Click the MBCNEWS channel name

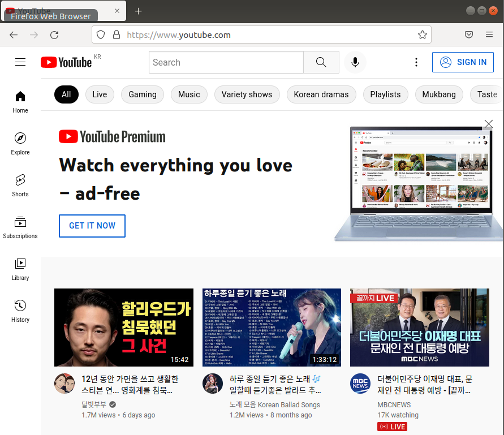coord(394,405)
